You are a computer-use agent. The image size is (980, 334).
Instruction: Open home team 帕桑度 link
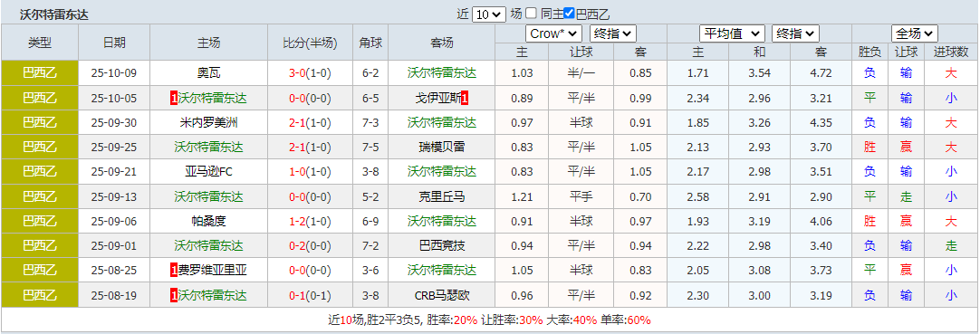click(x=208, y=221)
